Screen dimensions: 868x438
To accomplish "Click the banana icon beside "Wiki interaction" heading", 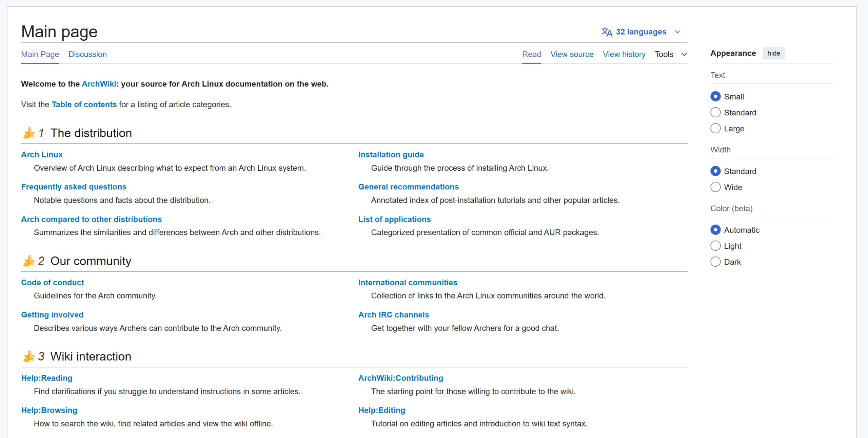I will coord(29,356).
